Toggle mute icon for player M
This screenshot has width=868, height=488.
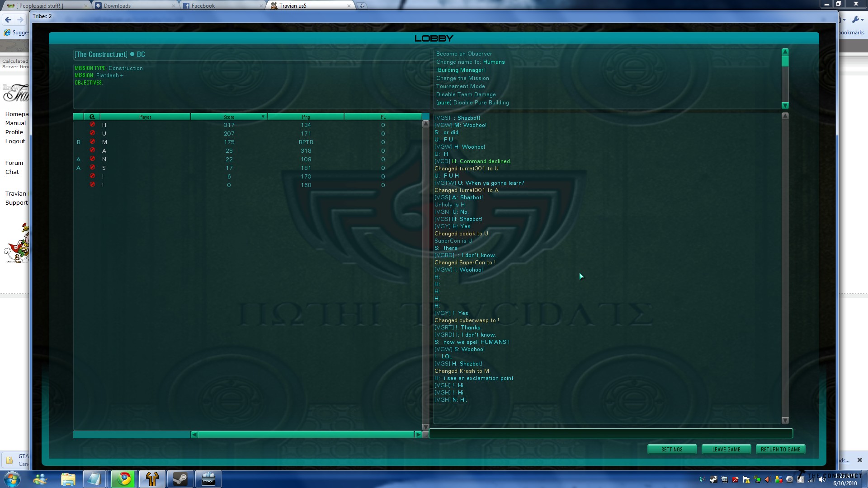pos(92,142)
